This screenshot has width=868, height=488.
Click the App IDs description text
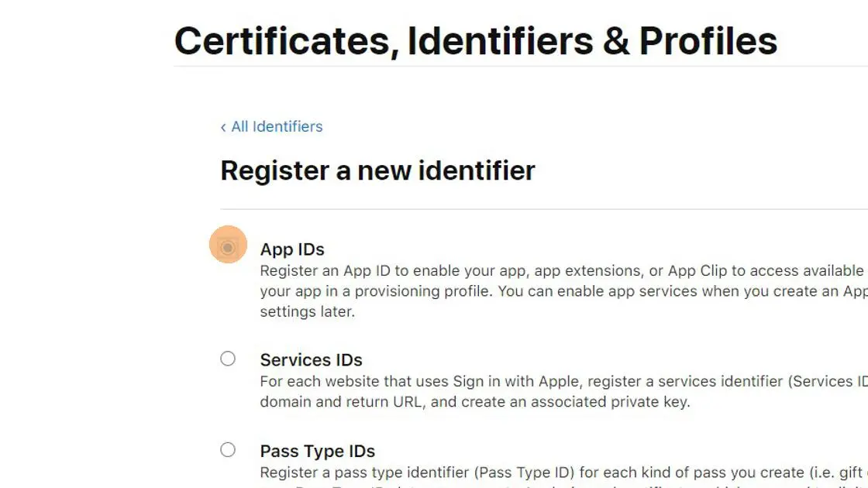click(x=542, y=290)
